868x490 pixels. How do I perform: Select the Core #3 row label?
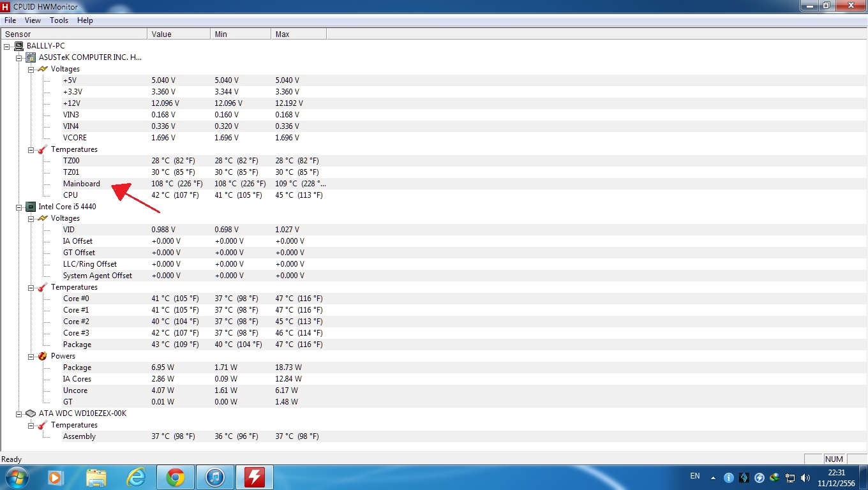click(76, 333)
